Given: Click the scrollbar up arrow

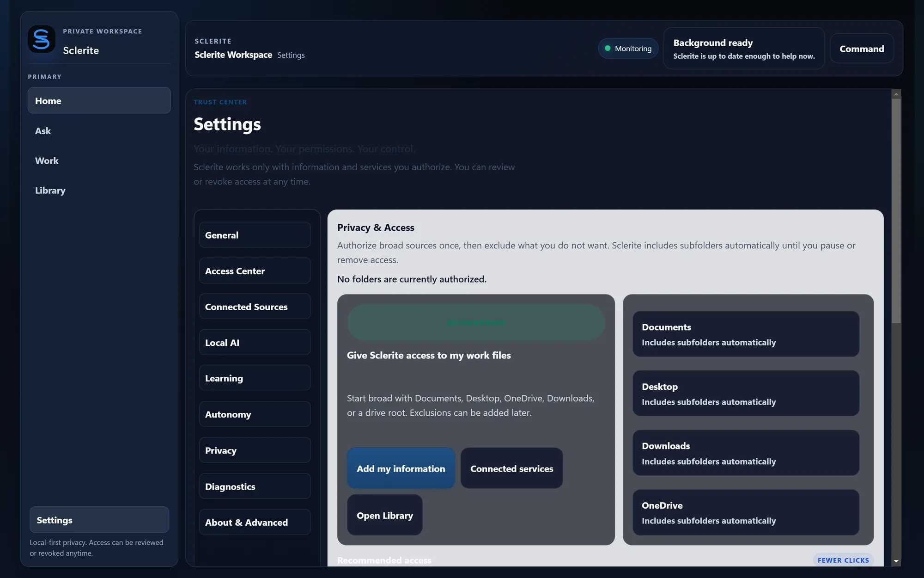Looking at the screenshot, I should [x=896, y=94].
